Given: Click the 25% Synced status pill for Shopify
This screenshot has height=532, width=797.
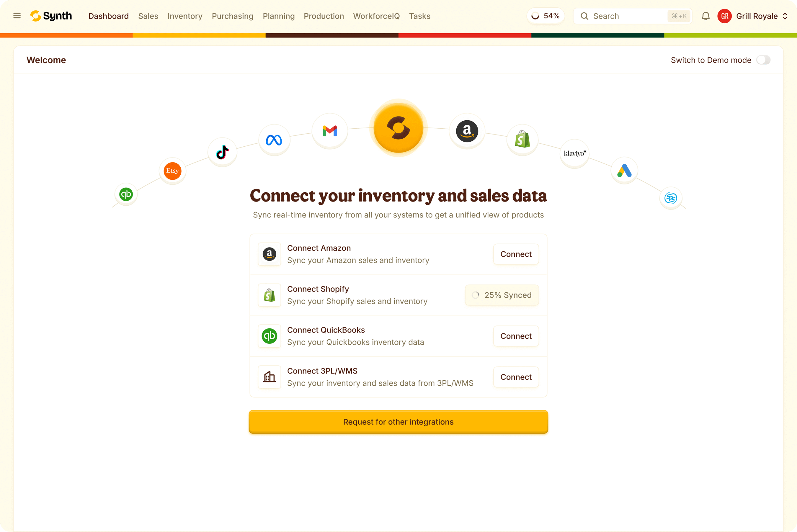Looking at the screenshot, I should coord(502,295).
